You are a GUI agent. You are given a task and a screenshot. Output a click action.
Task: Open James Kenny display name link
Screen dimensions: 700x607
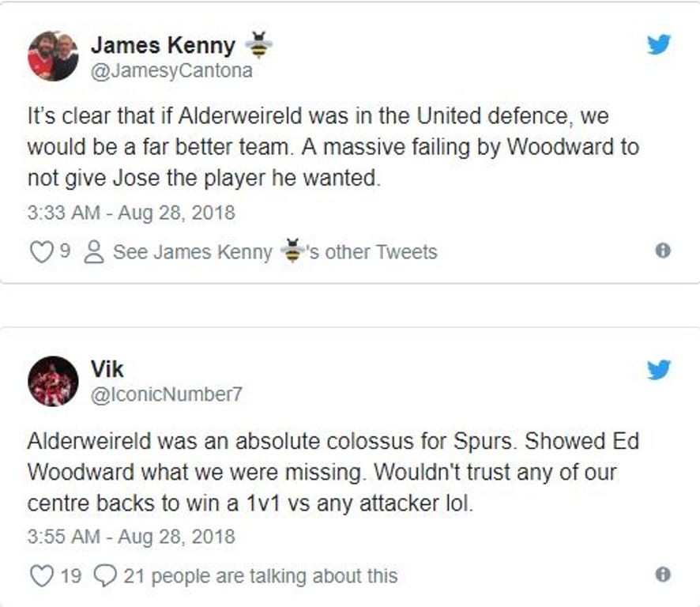pyautogui.click(x=163, y=46)
